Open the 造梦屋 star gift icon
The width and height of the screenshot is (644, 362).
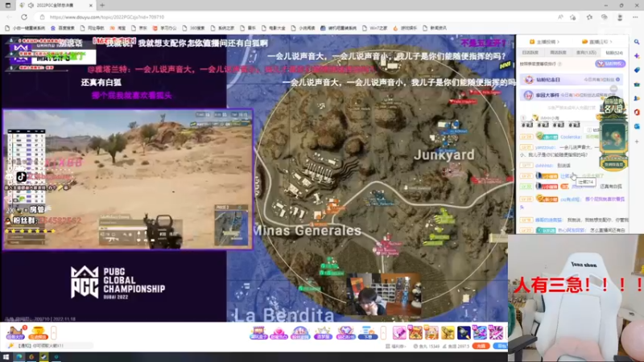click(x=323, y=332)
